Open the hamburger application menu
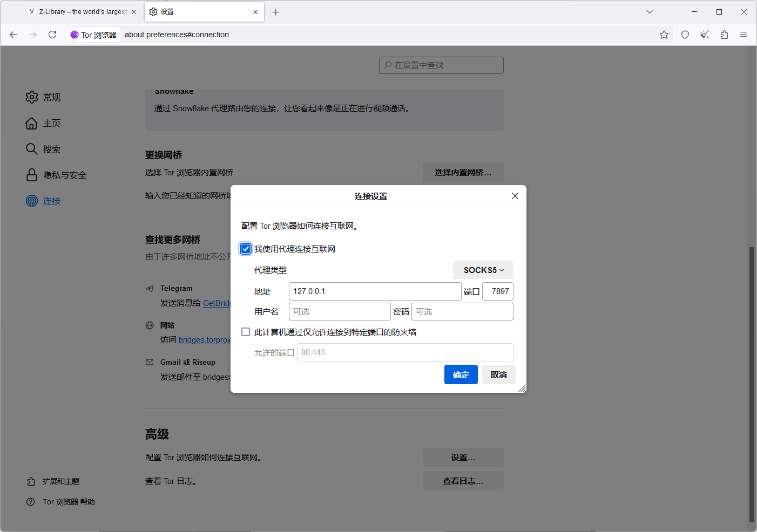The image size is (757, 532). pyautogui.click(x=744, y=35)
